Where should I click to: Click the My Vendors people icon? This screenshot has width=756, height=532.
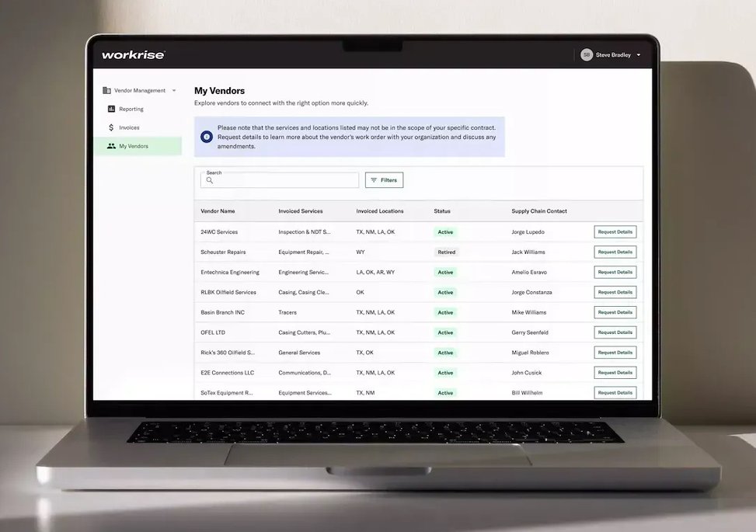pos(111,146)
